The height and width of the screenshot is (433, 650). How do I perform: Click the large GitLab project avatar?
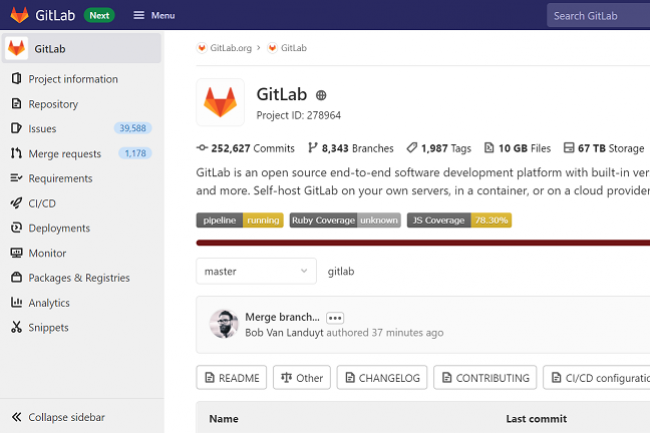[220, 102]
